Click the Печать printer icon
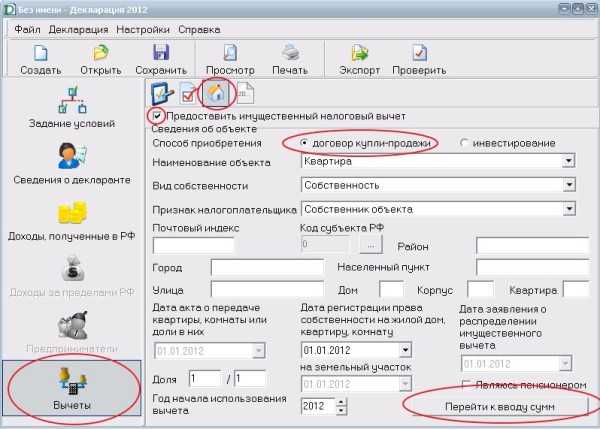The height and width of the screenshot is (429, 600). 290,53
